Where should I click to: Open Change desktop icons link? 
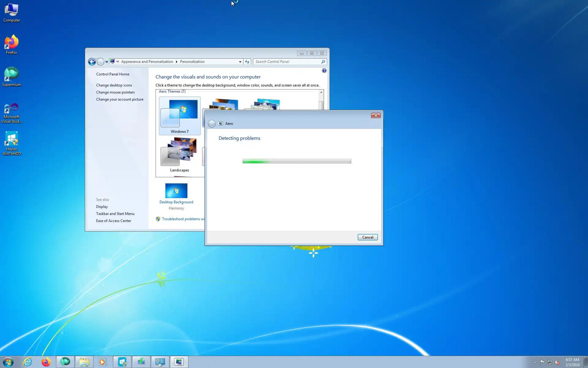point(114,85)
